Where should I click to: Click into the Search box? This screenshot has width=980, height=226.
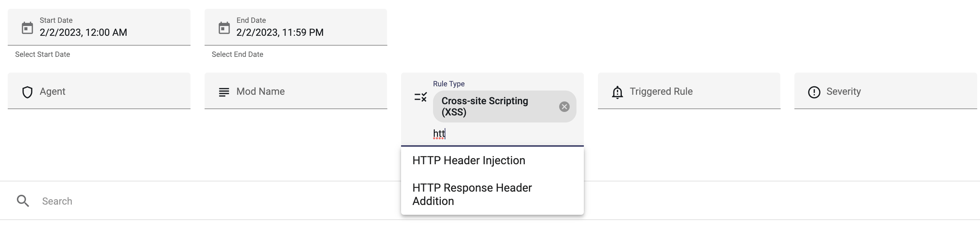(x=490, y=201)
